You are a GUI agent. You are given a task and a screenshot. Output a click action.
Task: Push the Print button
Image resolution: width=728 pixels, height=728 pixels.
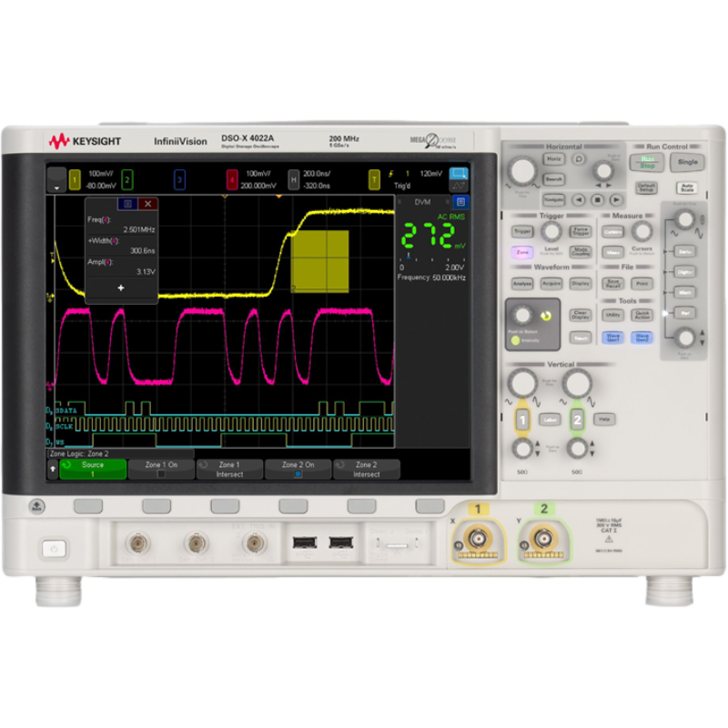[x=642, y=283]
